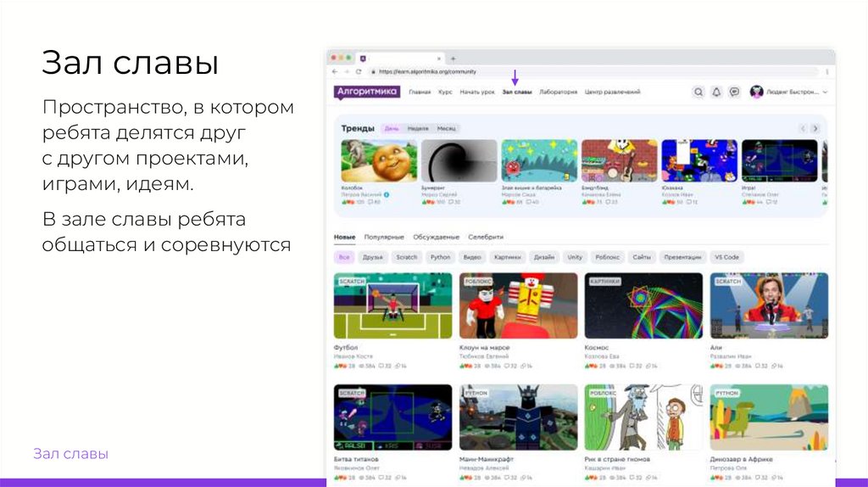Open the browser three-dot menu
The width and height of the screenshot is (868, 487).
(827, 71)
